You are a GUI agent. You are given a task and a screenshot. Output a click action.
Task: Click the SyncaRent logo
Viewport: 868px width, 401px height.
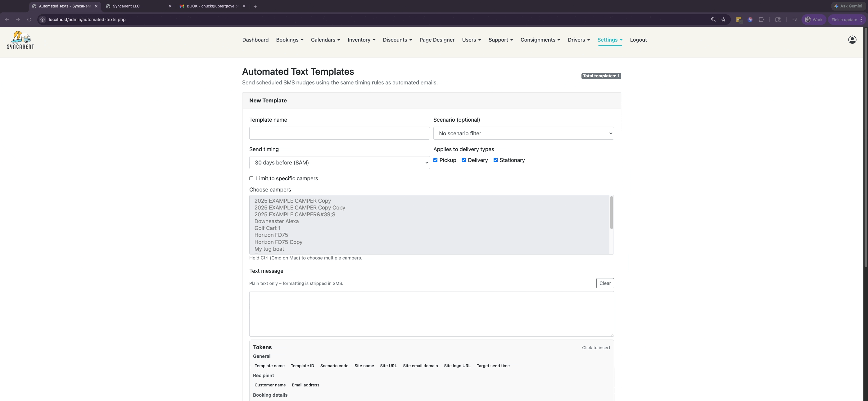coord(20,40)
